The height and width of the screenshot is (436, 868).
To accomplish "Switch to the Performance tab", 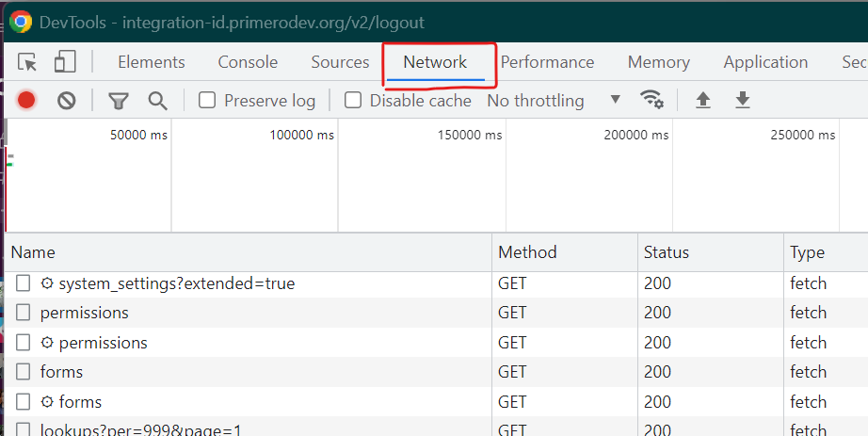I will pyautogui.click(x=547, y=62).
